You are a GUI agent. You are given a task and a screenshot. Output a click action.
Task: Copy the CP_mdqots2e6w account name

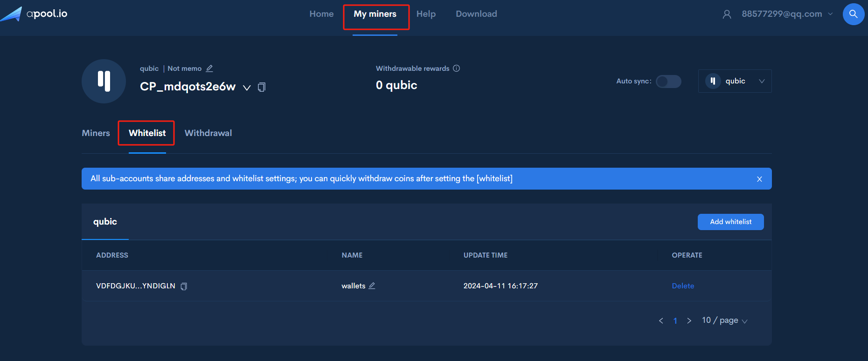tap(262, 87)
